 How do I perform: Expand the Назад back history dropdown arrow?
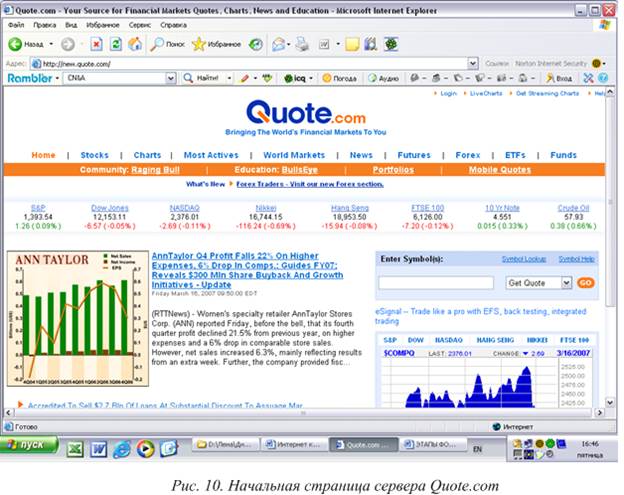(x=51, y=44)
